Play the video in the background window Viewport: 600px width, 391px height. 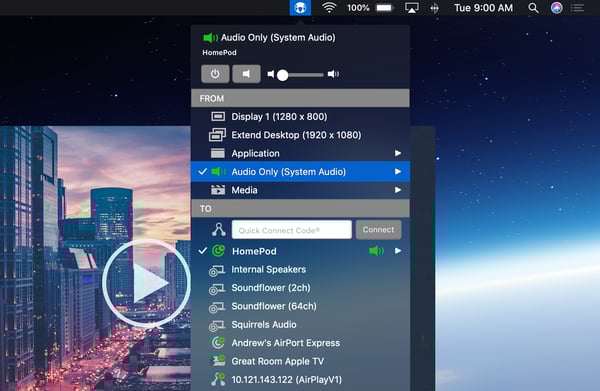(147, 283)
